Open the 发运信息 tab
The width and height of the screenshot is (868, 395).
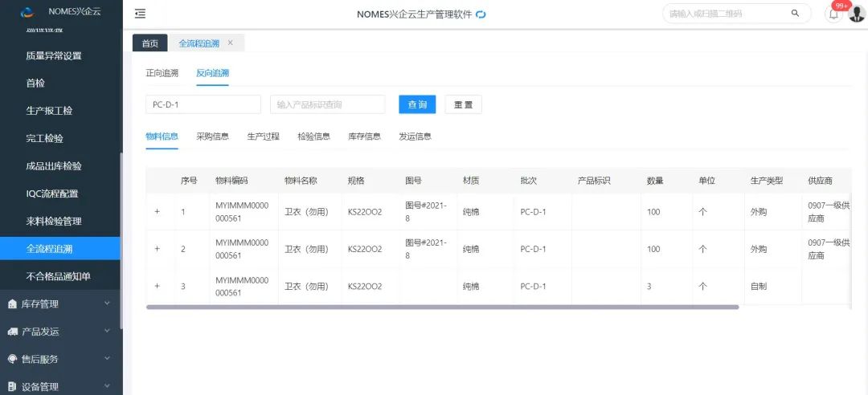click(416, 136)
